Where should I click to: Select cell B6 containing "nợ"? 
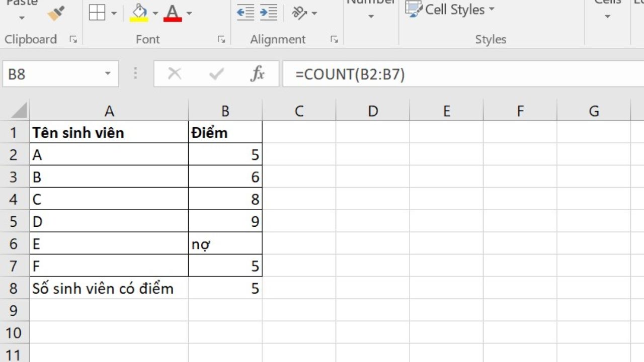225,244
